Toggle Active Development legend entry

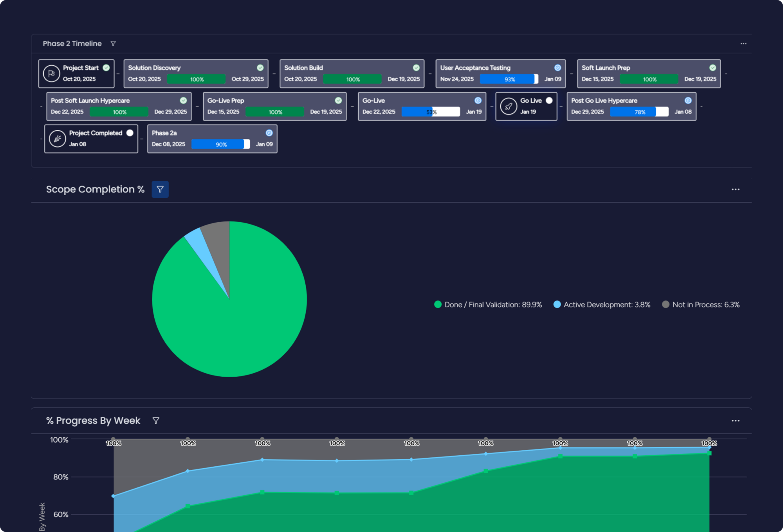click(x=602, y=304)
